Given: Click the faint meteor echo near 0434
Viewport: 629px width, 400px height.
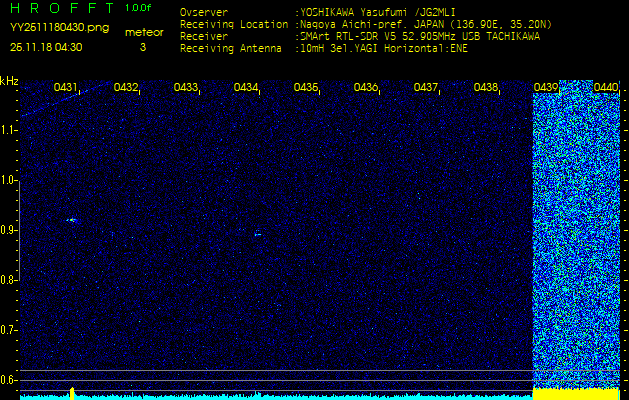Looking at the screenshot, I should 258,233.
